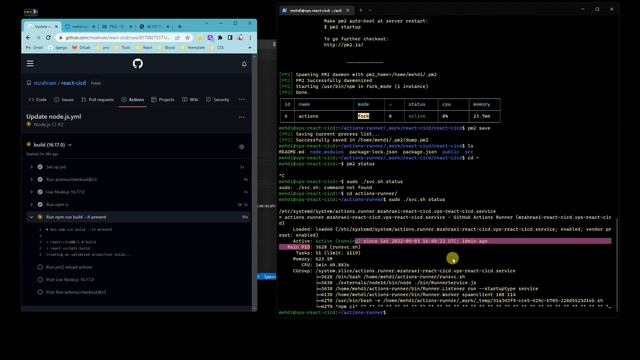This screenshot has width=640, height=360.
Task: Click the 'actions' process name in pm2 table
Action: [308, 116]
